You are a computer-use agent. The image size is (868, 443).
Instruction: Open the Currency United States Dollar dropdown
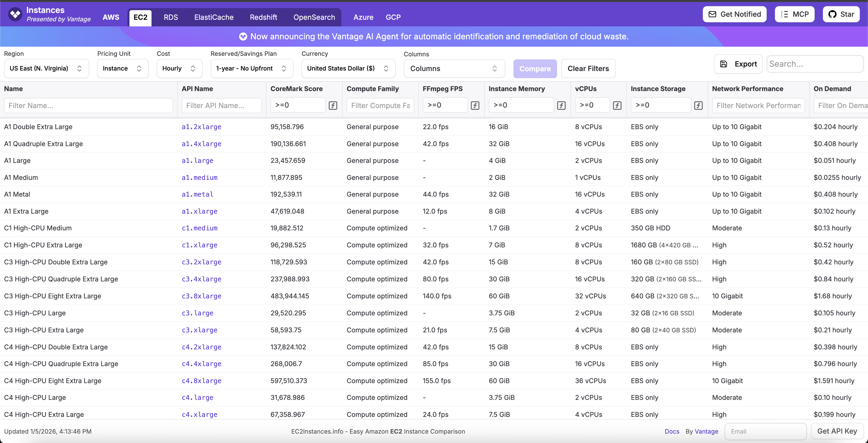point(348,69)
